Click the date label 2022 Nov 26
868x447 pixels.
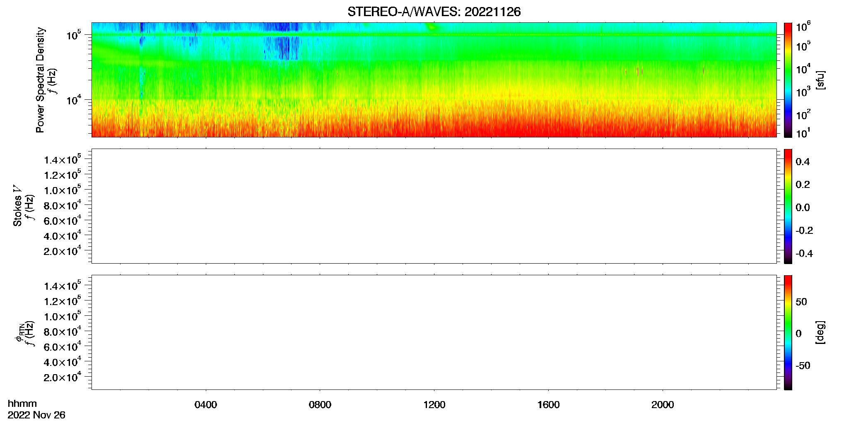pos(36,415)
